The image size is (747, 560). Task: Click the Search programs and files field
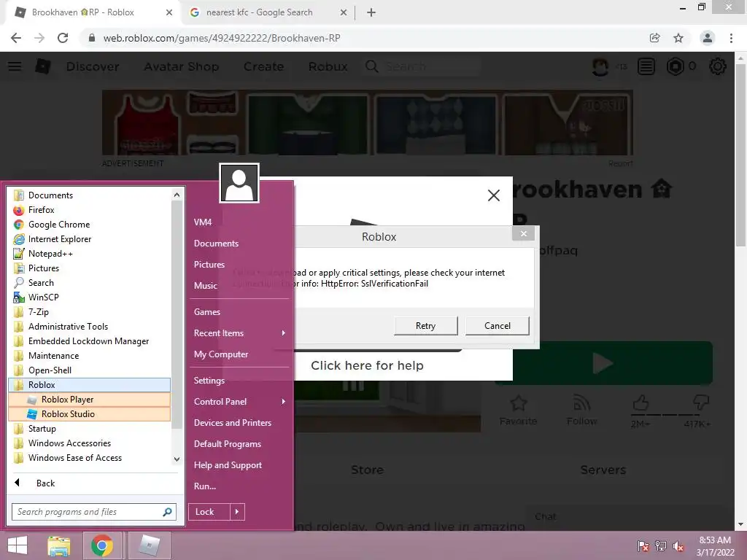pyautogui.click(x=94, y=512)
